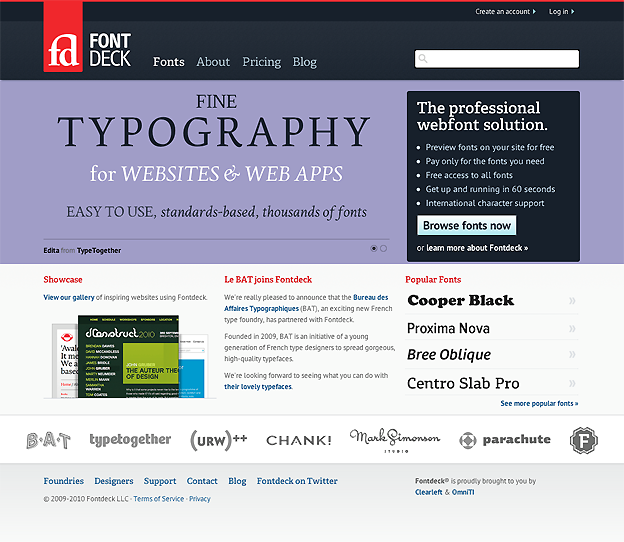Open the CHANK! foundry logo
The image size is (624, 542).
[299, 441]
